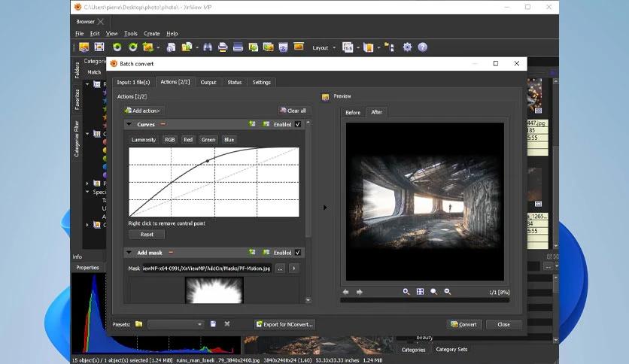Click the Mask file path input field
The width and height of the screenshot is (629, 364).
(207, 268)
